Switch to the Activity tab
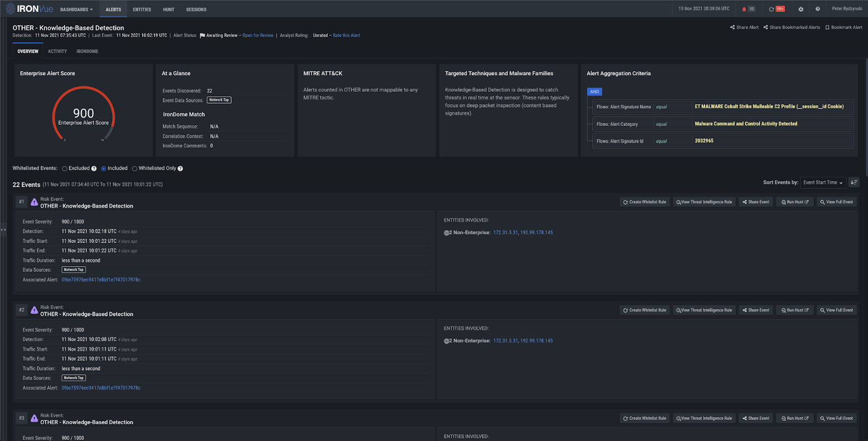This screenshot has height=441, width=868. click(58, 52)
